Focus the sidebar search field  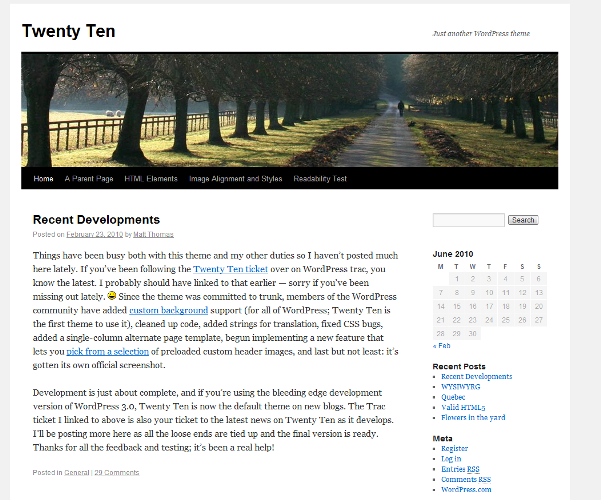click(x=468, y=220)
